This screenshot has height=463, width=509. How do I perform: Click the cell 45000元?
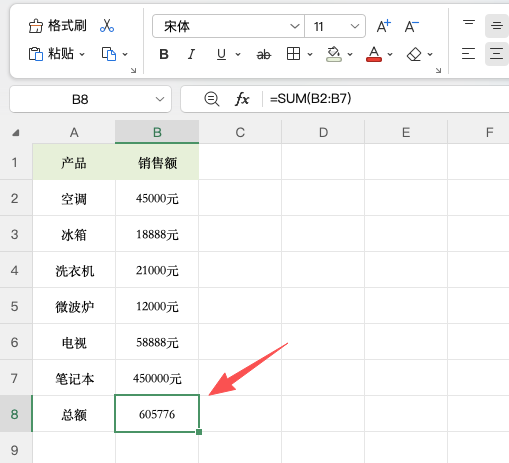[157, 198]
